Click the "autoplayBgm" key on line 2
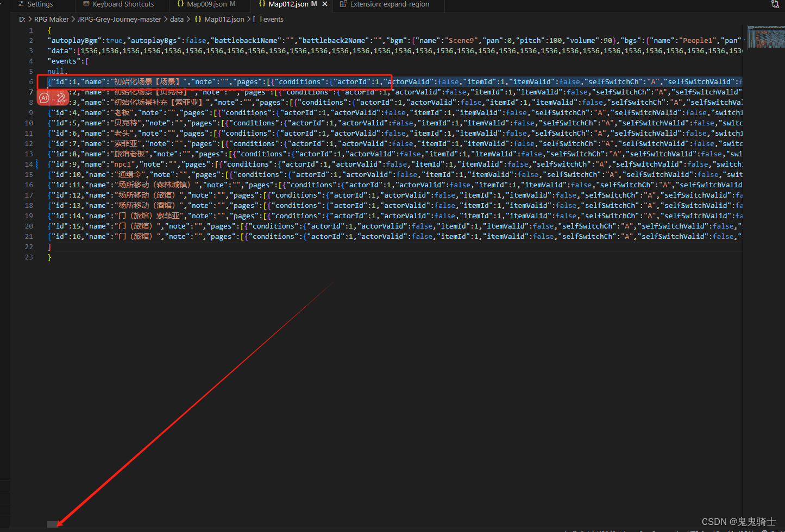Screen dimensions: 785x532 (76, 41)
